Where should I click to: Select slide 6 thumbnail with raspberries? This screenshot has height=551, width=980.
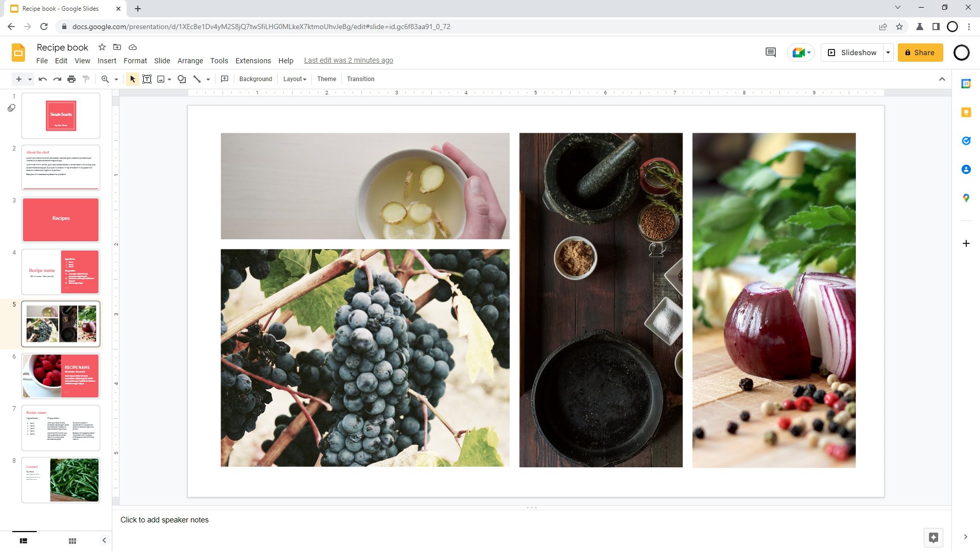(x=61, y=375)
